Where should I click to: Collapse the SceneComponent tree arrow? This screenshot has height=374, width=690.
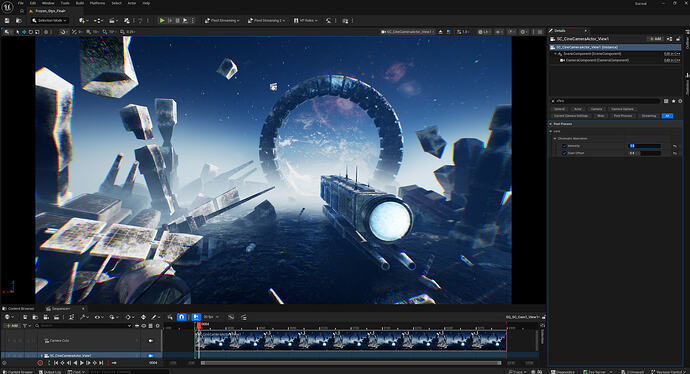point(555,54)
